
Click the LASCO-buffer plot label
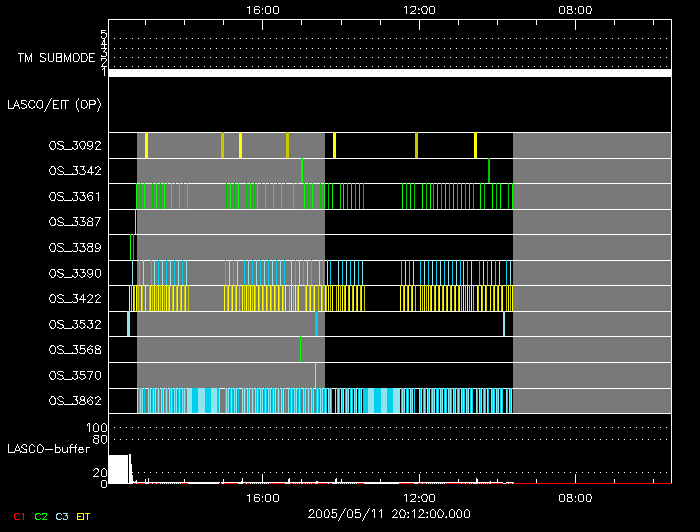coord(50,449)
